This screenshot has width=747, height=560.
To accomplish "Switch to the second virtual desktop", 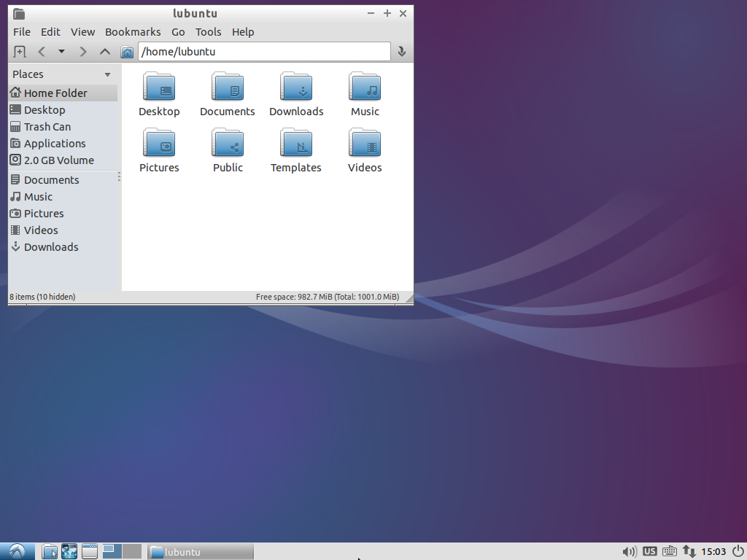I will pos(132,551).
